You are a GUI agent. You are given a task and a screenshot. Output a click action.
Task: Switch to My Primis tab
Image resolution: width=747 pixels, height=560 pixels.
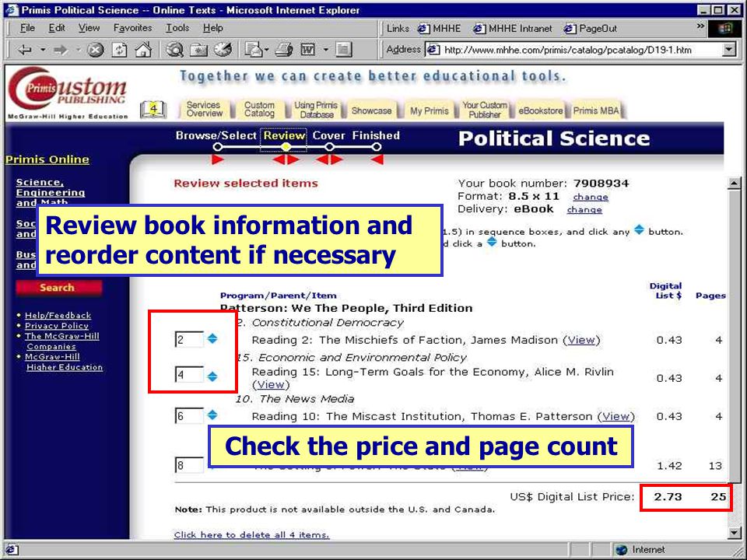point(430,111)
